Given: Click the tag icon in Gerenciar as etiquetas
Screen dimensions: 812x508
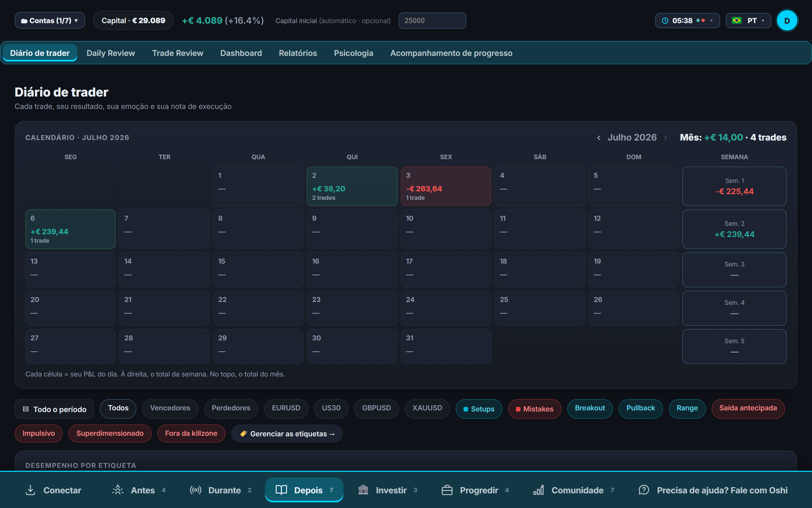Looking at the screenshot, I should pyautogui.click(x=243, y=434).
